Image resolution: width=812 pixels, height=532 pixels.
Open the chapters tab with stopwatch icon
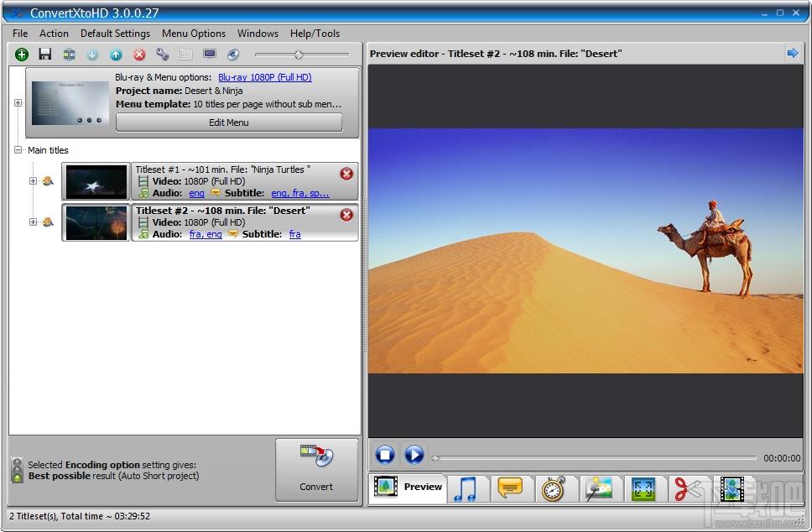554,488
